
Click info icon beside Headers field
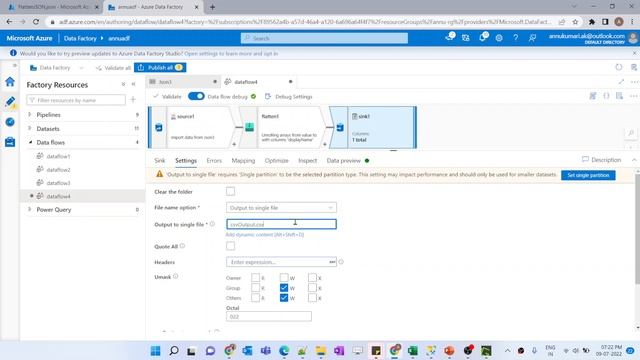[341, 262]
